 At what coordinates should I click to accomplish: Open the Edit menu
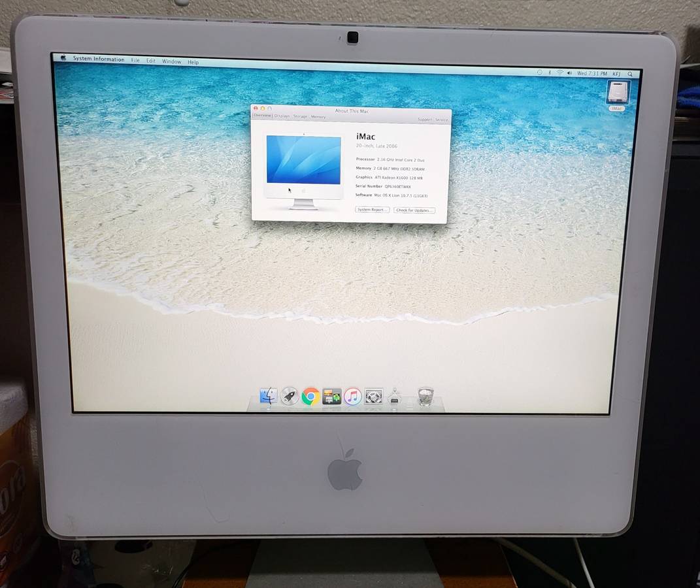(x=151, y=61)
